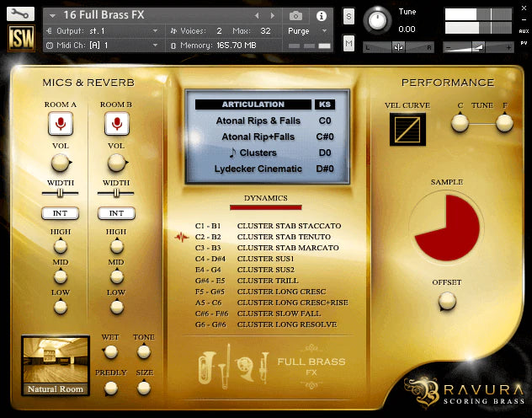Click CLUSTER LONG CRESC+RISE mapping text
Screen dimensions: 532x418
293,303
